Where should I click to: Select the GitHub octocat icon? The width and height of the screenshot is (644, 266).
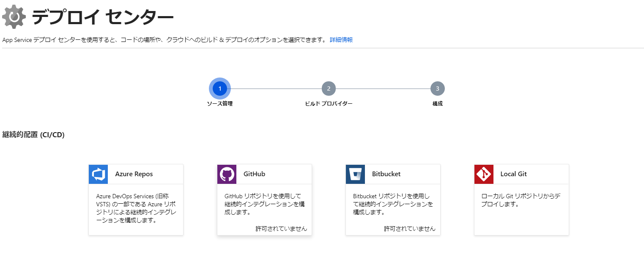[227, 174]
